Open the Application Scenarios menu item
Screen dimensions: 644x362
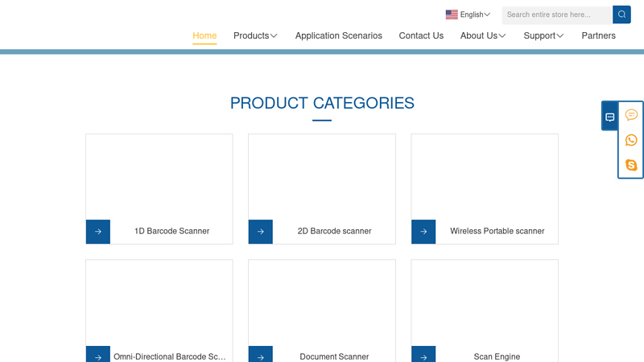click(x=338, y=35)
